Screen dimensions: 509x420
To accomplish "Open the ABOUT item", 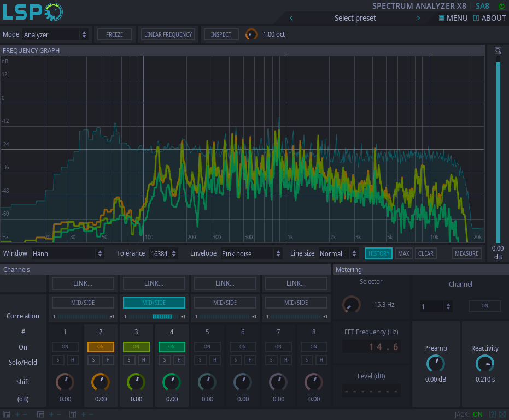I will point(489,18).
